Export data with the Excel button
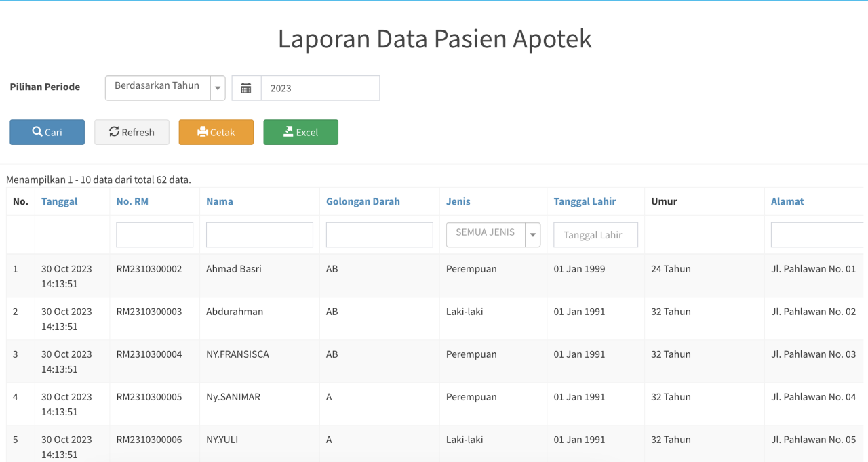This screenshot has height=462, width=868. [300, 132]
